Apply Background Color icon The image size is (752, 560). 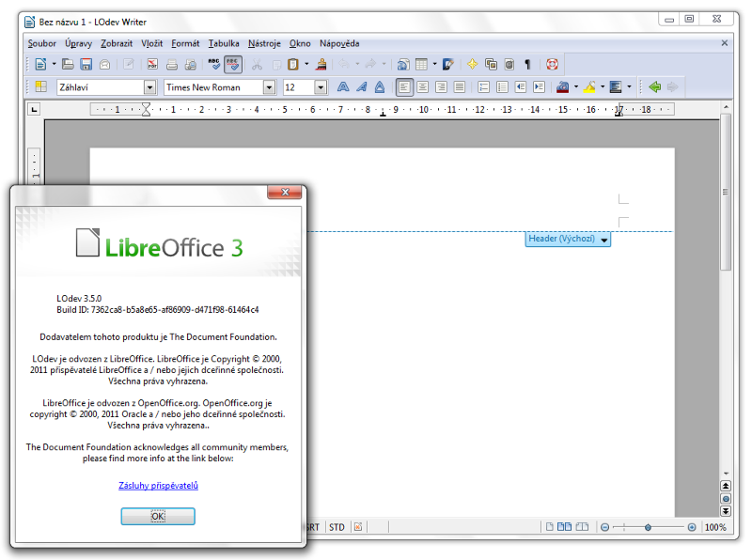[616, 86]
